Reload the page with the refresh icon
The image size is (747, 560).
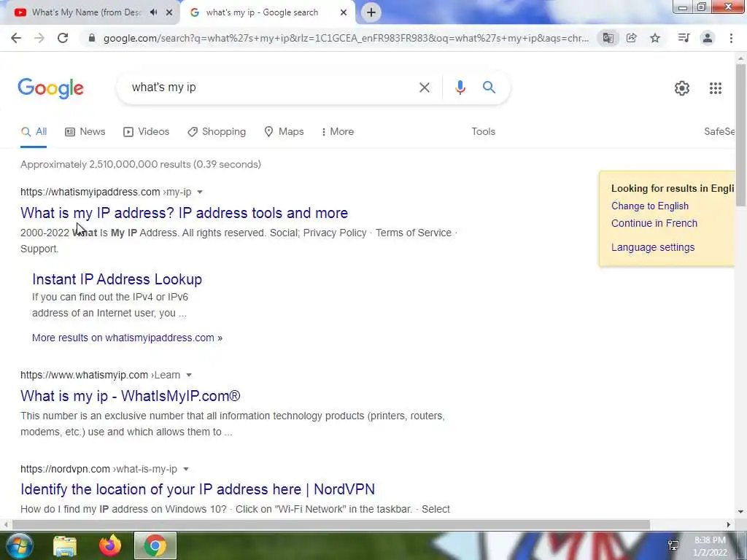(63, 38)
